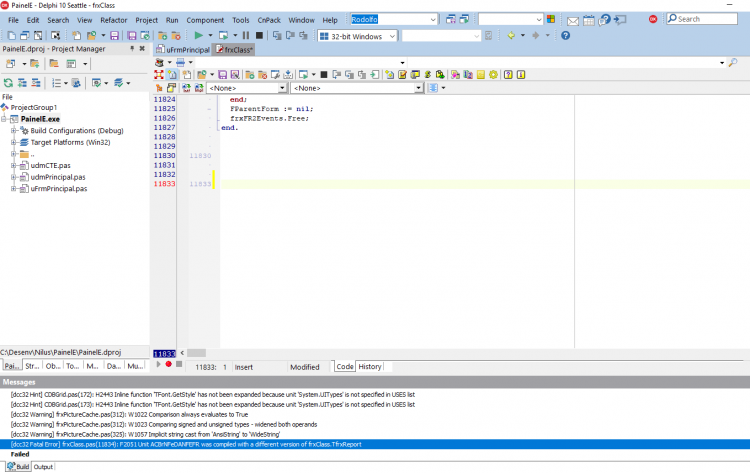The width and height of the screenshot is (750, 473).
Task: Toggle Insert mode indicator in status bar
Action: [x=243, y=367]
